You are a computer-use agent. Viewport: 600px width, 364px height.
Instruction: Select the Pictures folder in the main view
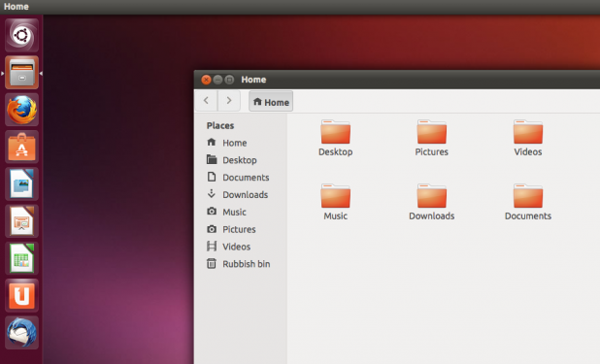pyautogui.click(x=431, y=138)
